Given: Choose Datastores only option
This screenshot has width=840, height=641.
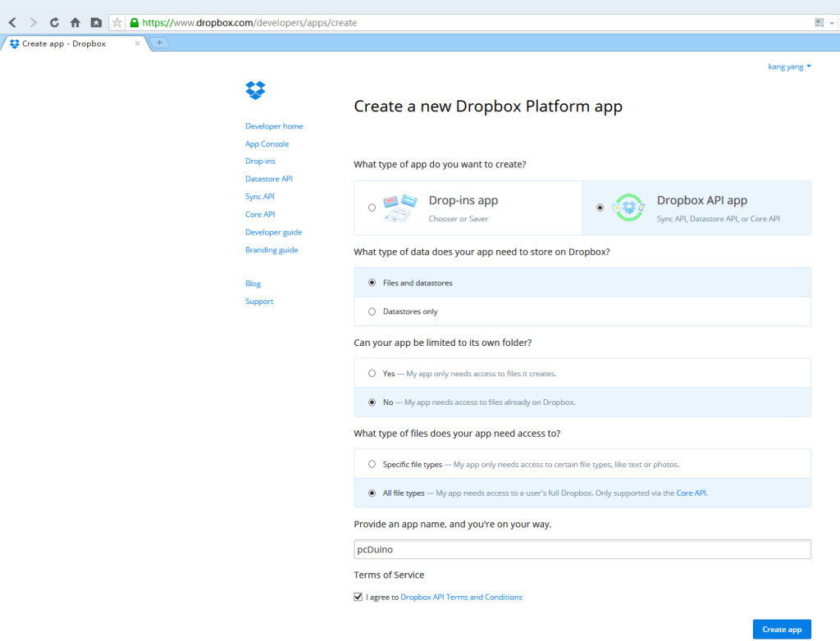Looking at the screenshot, I should coord(372,311).
